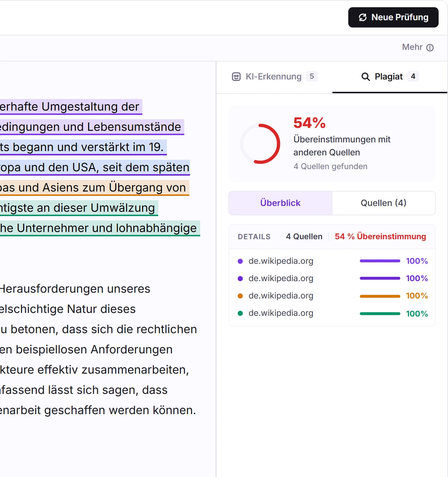Click the '4 Quellen gefunden' text
Viewport: 448px width, 477px height.
(331, 166)
